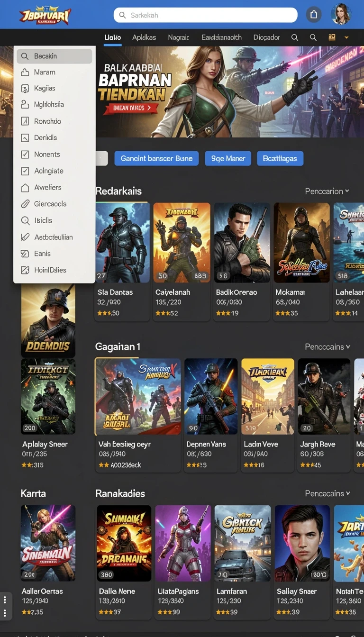364x637 pixels.
Task: Expand the Pencacains dropdown next to Ranakadies
Action: coord(328,493)
